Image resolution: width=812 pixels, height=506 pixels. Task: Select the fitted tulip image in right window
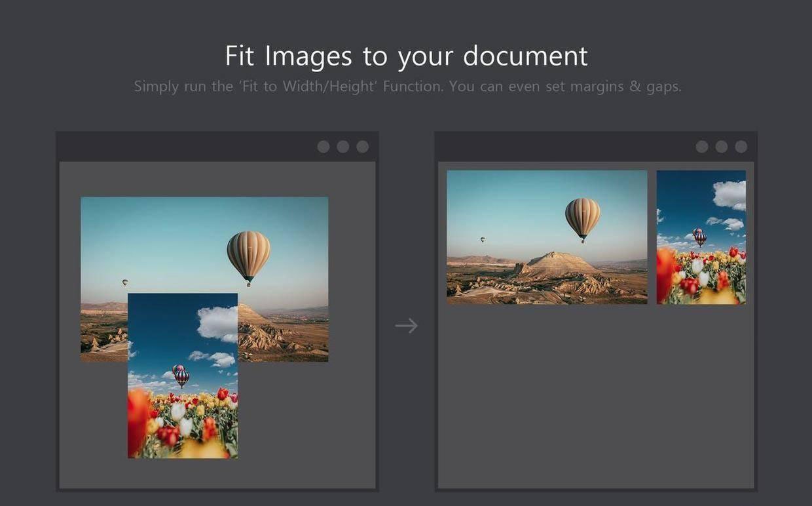(701, 237)
